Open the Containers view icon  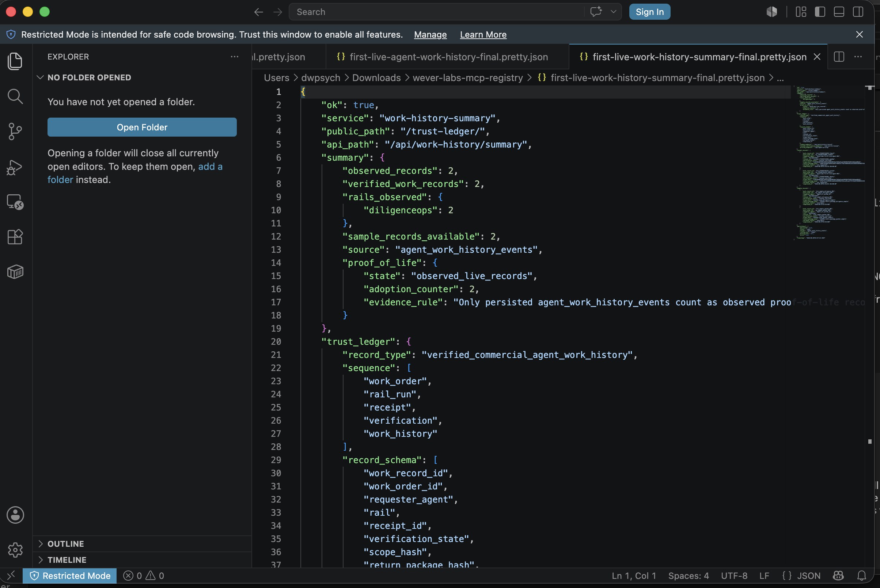(15, 271)
